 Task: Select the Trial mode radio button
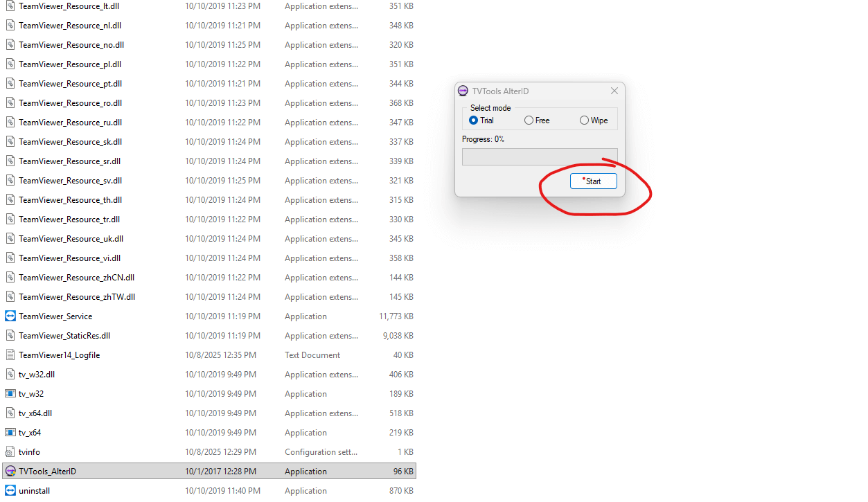(x=474, y=120)
